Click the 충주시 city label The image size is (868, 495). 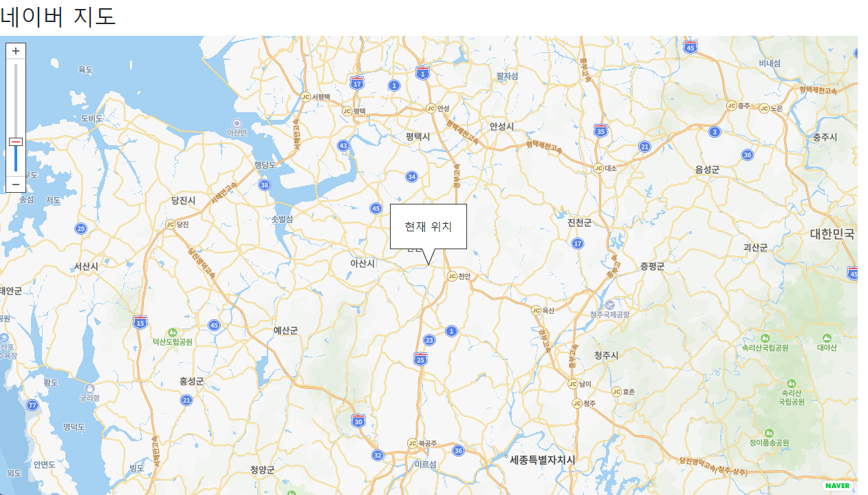[x=825, y=138]
